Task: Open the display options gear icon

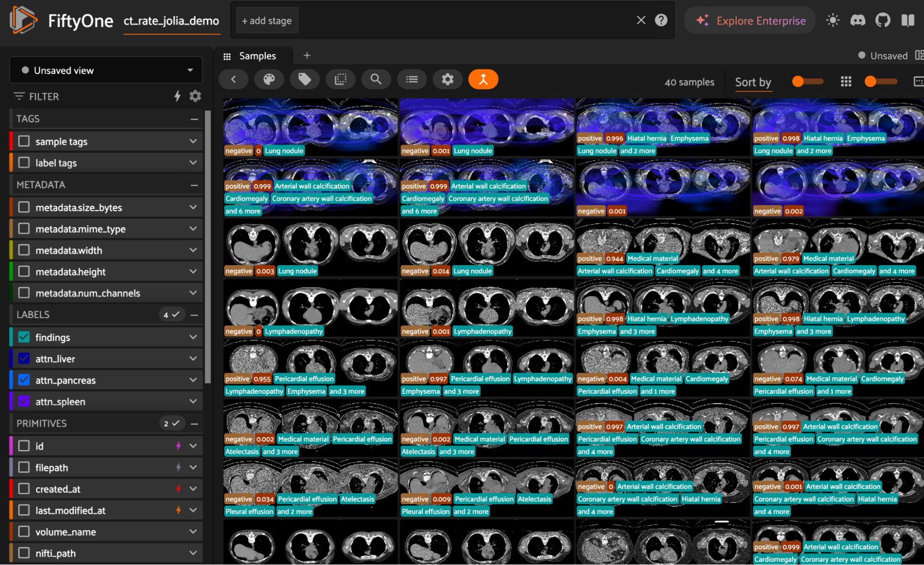Action: (x=447, y=79)
